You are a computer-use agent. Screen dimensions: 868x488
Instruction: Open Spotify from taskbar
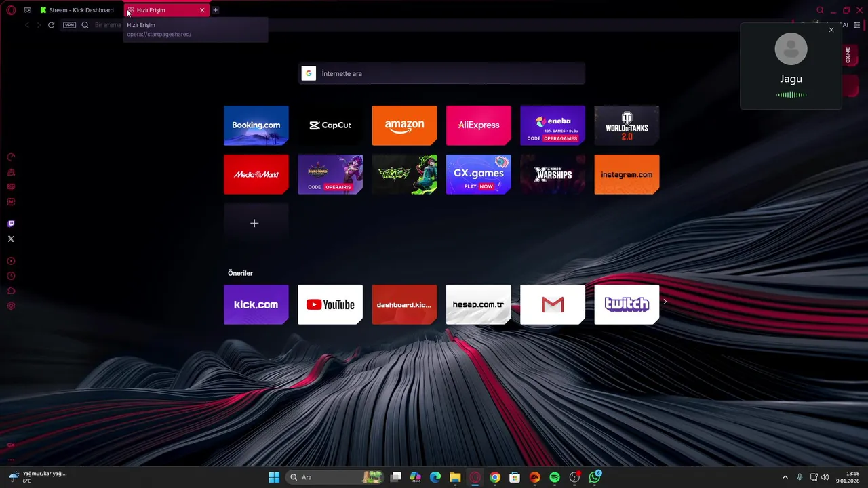click(x=555, y=477)
